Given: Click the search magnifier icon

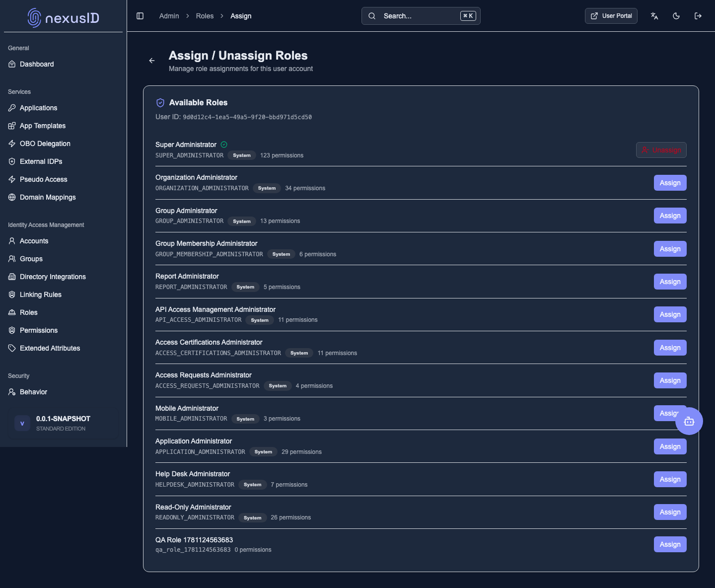Looking at the screenshot, I should click(x=372, y=16).
